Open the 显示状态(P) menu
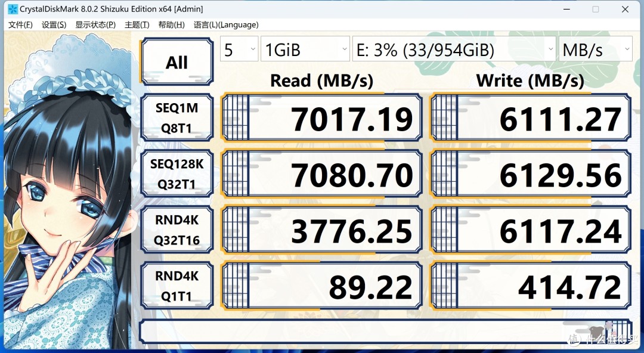This screenshot has width=644, height=353. click(x=95, y=24)
